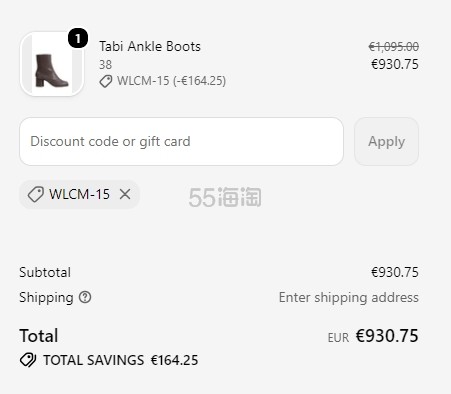Click the Enter shipping address text
The height and width of the screenshot is (394, 451).
point(348,297)
